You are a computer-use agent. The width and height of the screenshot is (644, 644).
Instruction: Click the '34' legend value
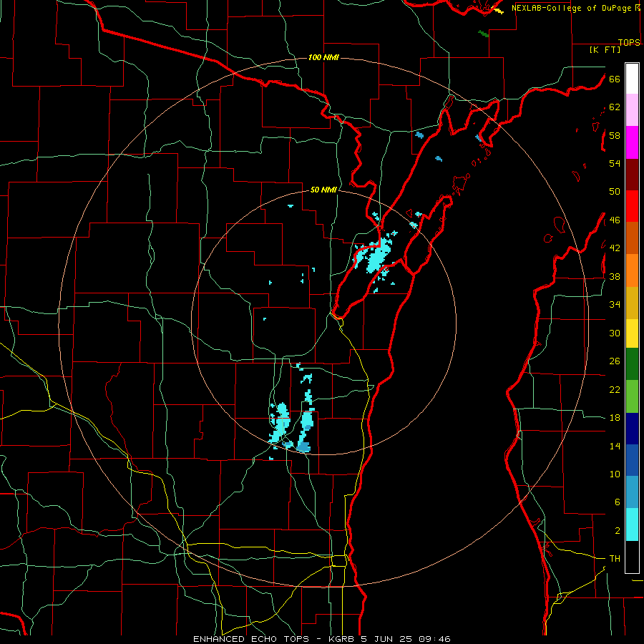point(615,305)
